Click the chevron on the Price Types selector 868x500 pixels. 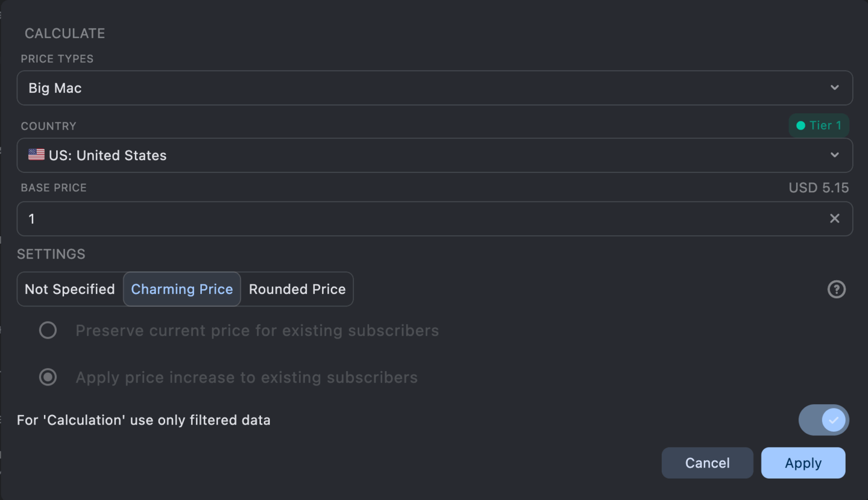pyautogui.click(x=834, y=87)
